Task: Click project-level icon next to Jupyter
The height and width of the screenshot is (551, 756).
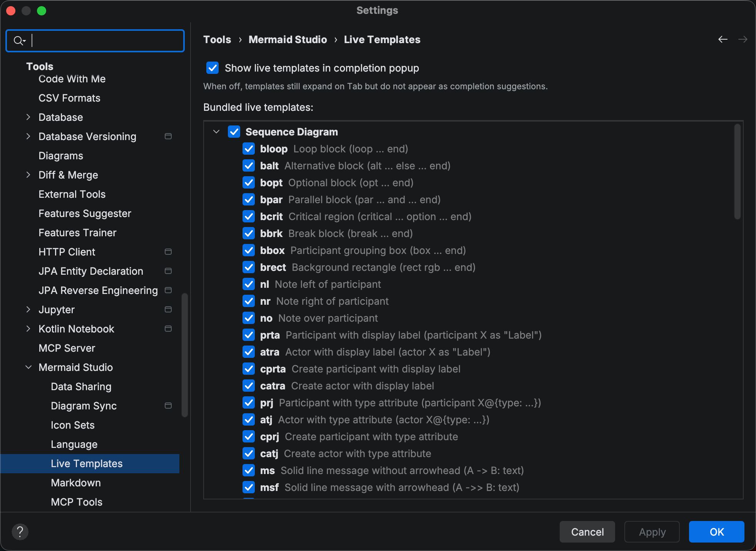Action: pos(168,309)
